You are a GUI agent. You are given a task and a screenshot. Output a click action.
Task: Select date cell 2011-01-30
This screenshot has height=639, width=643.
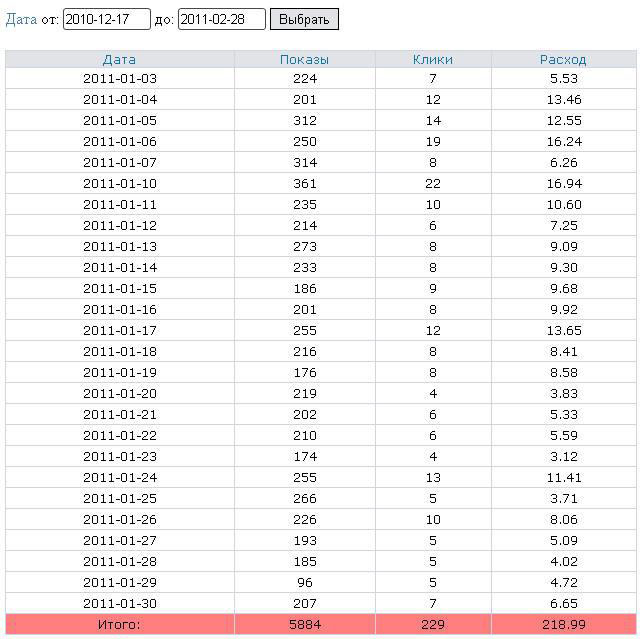[x=120, y=604]
